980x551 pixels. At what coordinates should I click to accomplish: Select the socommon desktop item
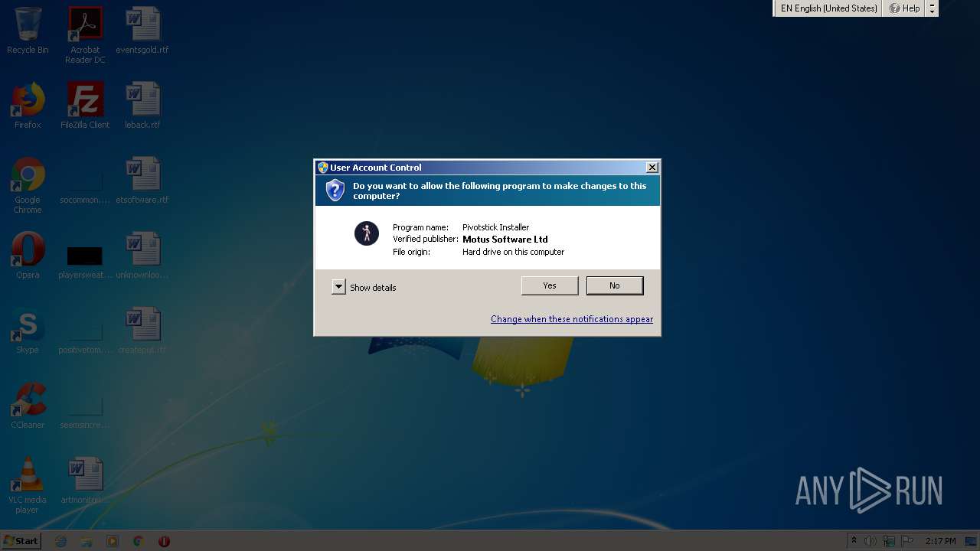click(85, 186)
